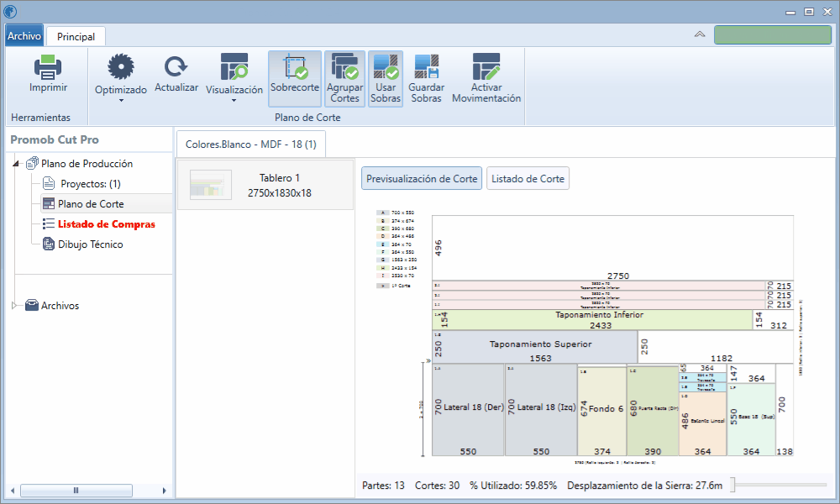Viewport: 840px width, 504px height.
Task: Click the Plano de Producción icon
Action: pos(32,163)
